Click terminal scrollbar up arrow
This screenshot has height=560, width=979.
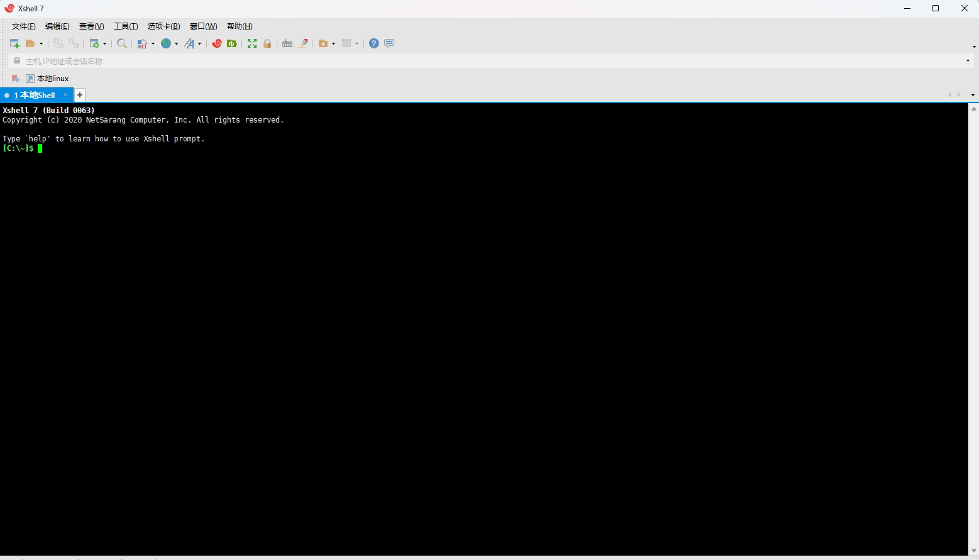tap(973, 109)
